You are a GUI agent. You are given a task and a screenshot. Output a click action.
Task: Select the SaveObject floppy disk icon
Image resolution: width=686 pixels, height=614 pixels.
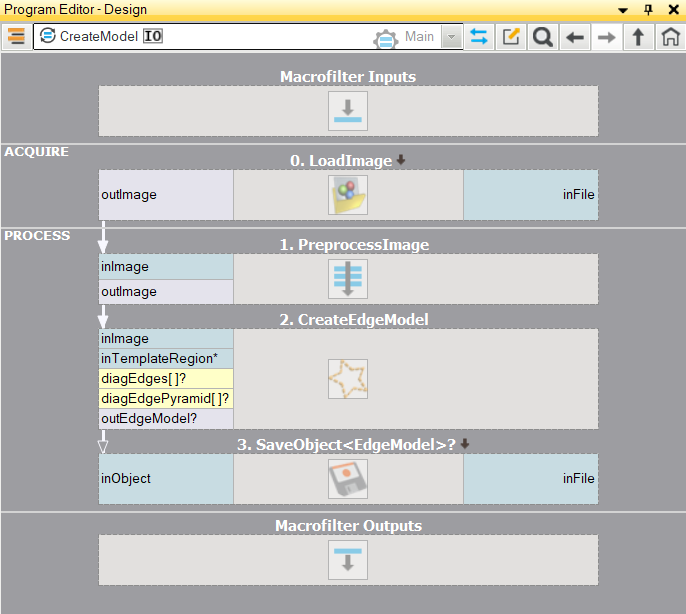[348, 479]
